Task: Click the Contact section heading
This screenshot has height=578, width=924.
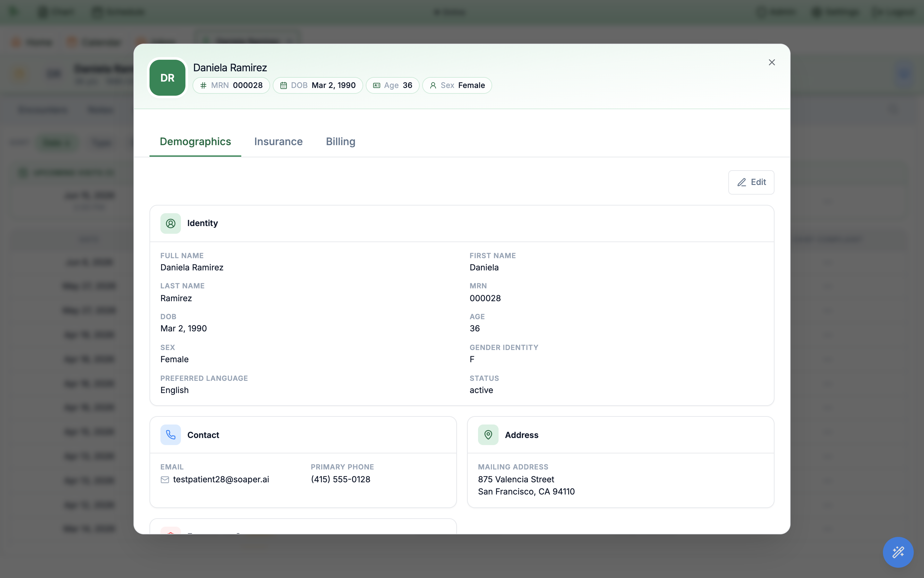Action: point(203,435)
